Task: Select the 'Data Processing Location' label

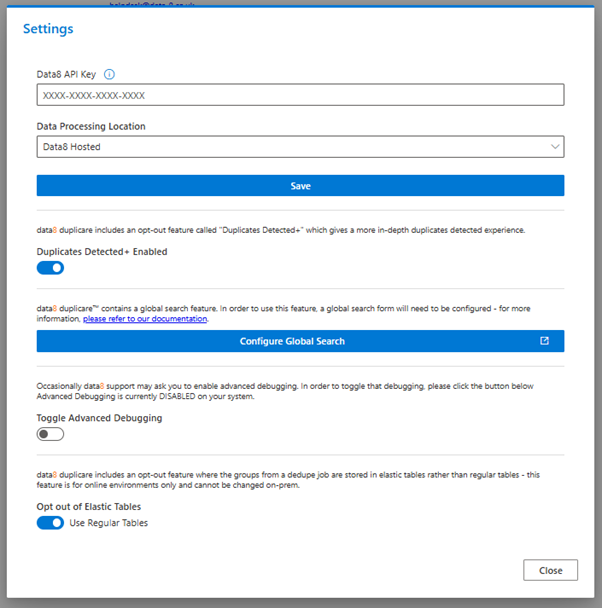Action: pos(91,127)
